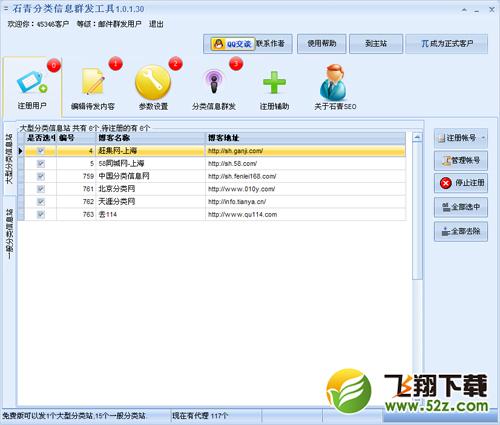
Task: Select the 中国分类信息网 name cell
Action: tap(151, 176)
